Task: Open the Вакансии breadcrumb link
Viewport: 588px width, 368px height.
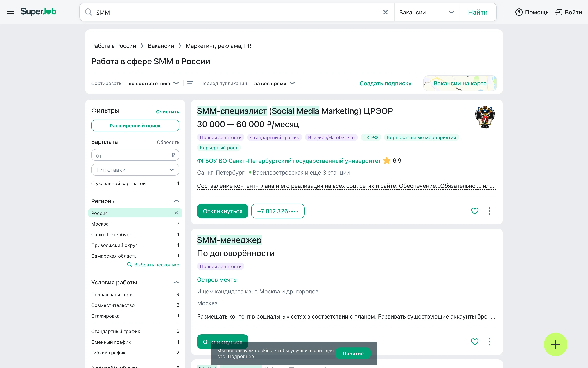Action: click(x=161, y=46)
